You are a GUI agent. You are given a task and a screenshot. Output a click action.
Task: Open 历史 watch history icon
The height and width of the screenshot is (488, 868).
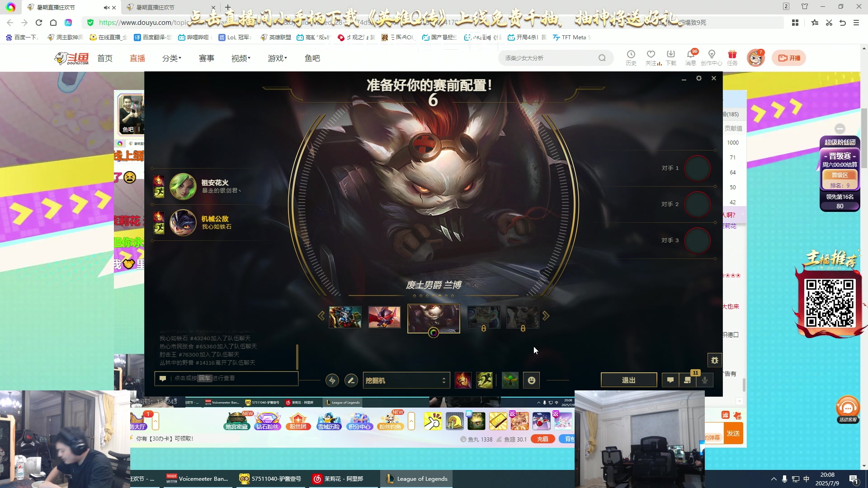tap(631, 57)
